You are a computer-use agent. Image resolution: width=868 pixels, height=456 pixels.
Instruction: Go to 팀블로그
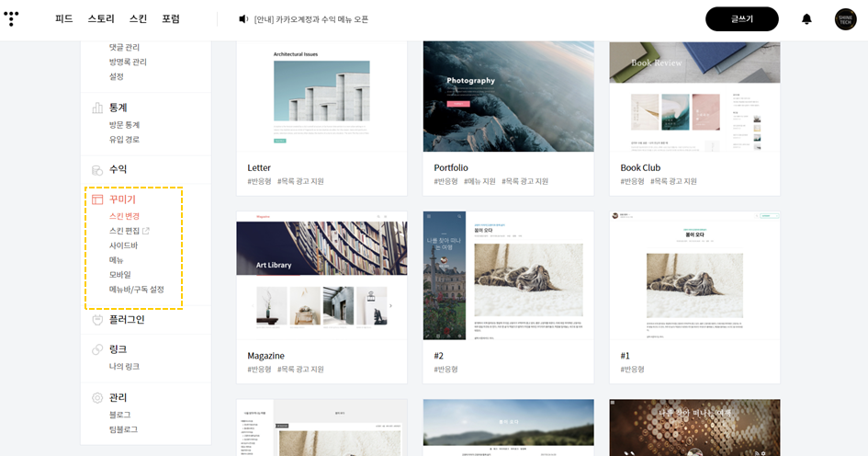point(123,429)
